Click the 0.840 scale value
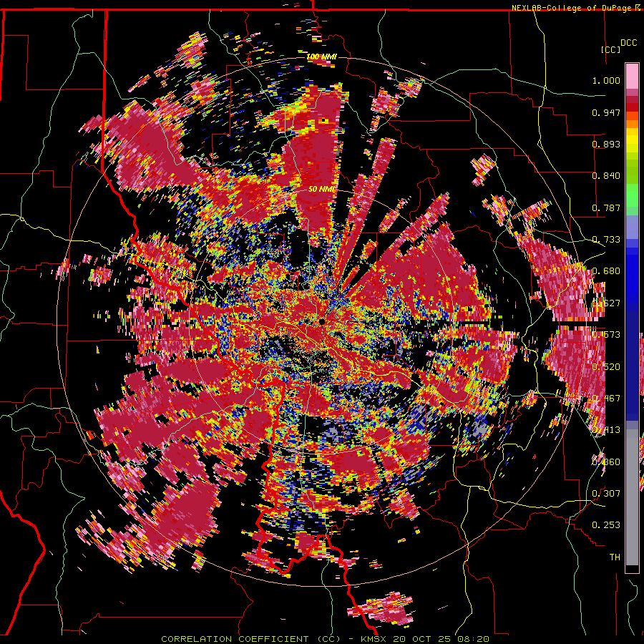 tap(606, 176)
